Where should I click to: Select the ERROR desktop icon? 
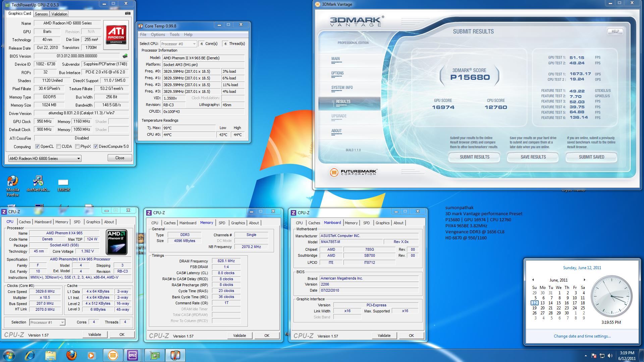(63, 185)
